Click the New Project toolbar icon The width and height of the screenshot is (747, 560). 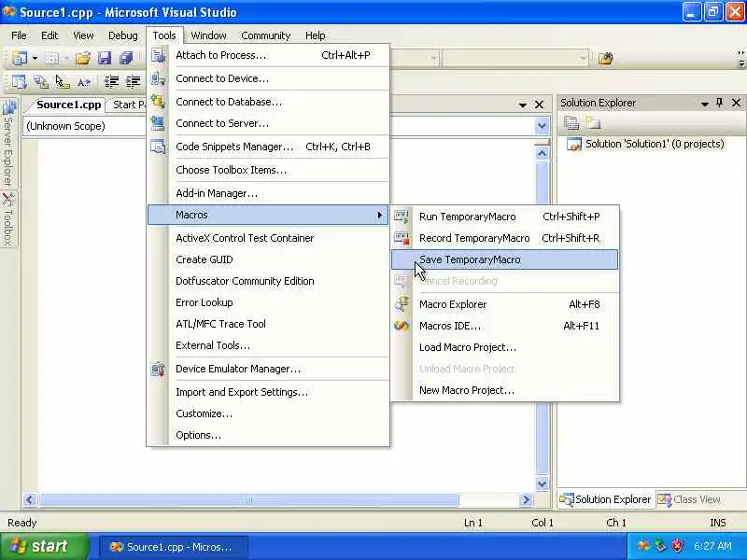click(x=20, y=58)
